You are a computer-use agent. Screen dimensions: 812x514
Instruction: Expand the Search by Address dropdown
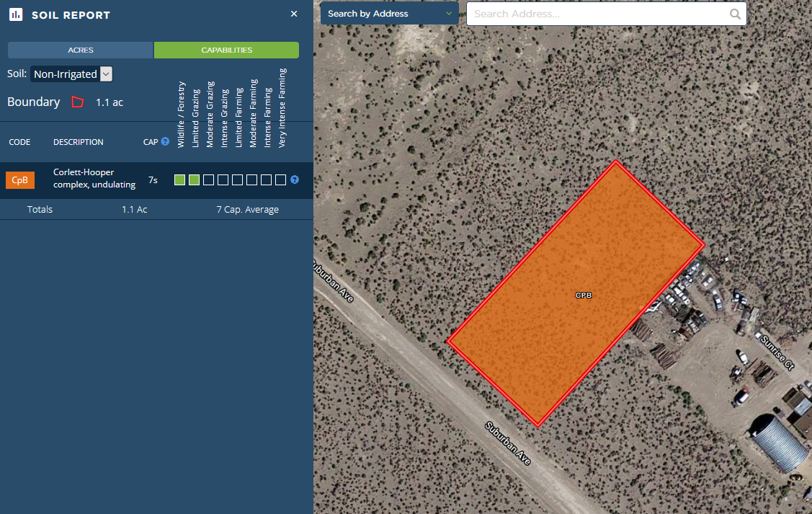389,14
